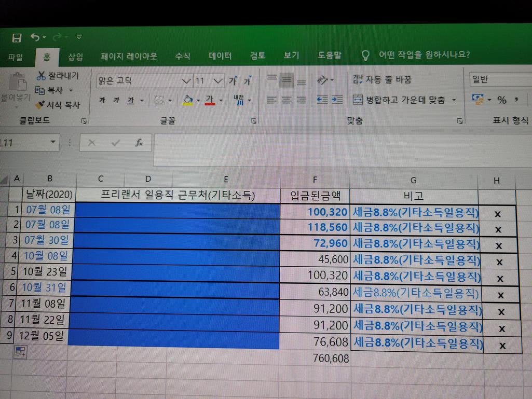532x399 pixels.
Task: Expand underline style dropdown arrow
Action: [x=142, y=101]
